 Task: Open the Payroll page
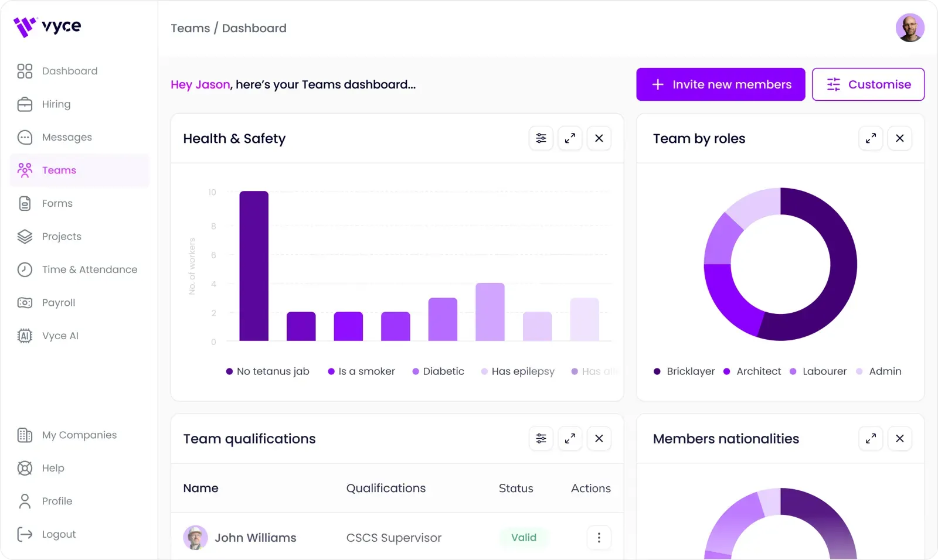click(x=80, y=303)
